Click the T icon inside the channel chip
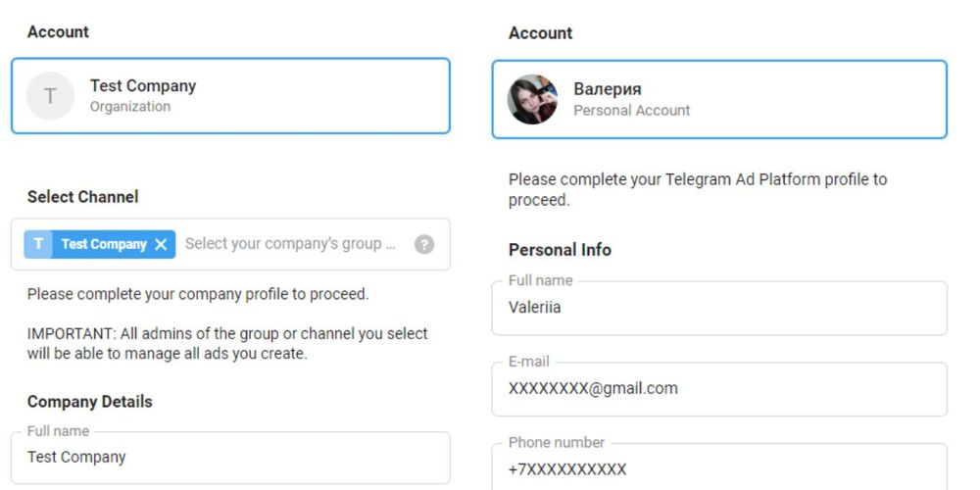The width and height of the screenshot is (980, 490). point(39,244)
